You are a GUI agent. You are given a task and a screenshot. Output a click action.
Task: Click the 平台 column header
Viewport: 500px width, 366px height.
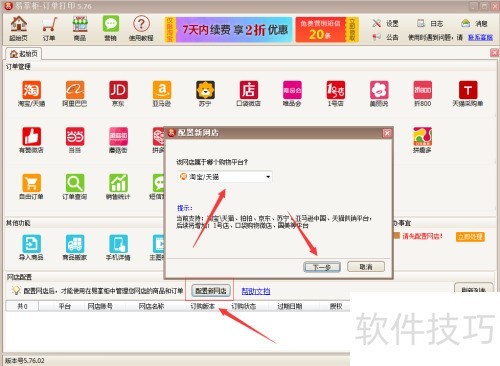click(65, 306)
